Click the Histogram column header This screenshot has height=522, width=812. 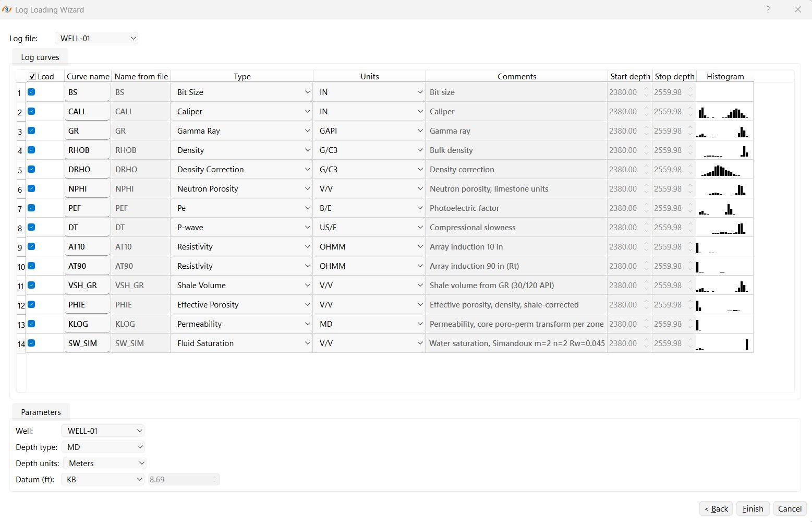tap(725, 76)
